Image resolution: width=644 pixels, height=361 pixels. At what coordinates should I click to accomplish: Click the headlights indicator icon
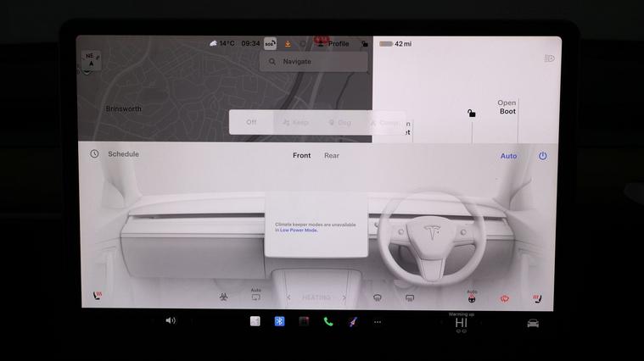[549, 58]
